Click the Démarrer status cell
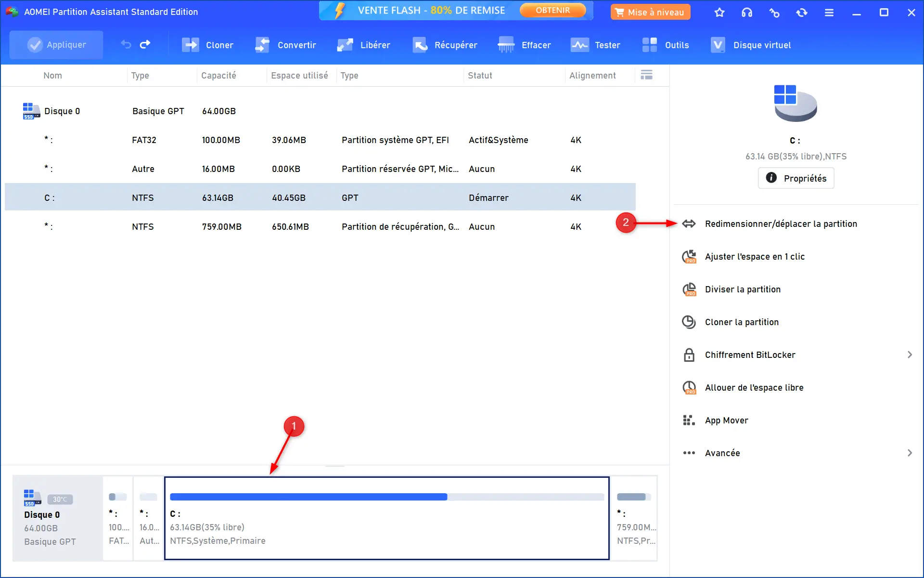 (x=488, y=198)
